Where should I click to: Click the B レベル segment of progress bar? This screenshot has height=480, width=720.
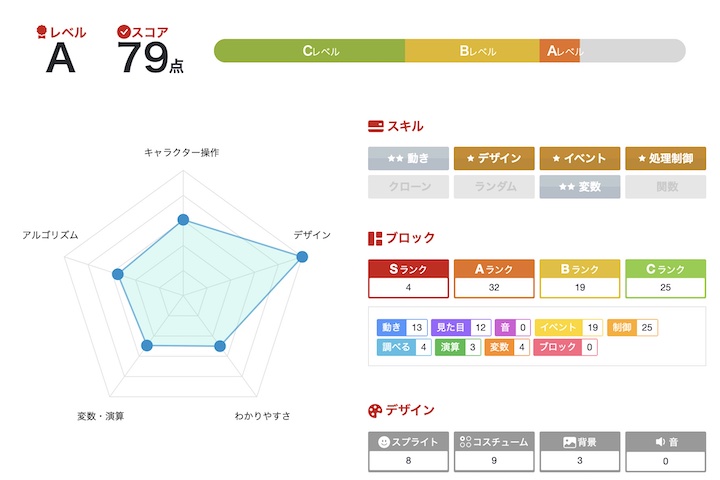pyautogui.click(x=473, y=51)
